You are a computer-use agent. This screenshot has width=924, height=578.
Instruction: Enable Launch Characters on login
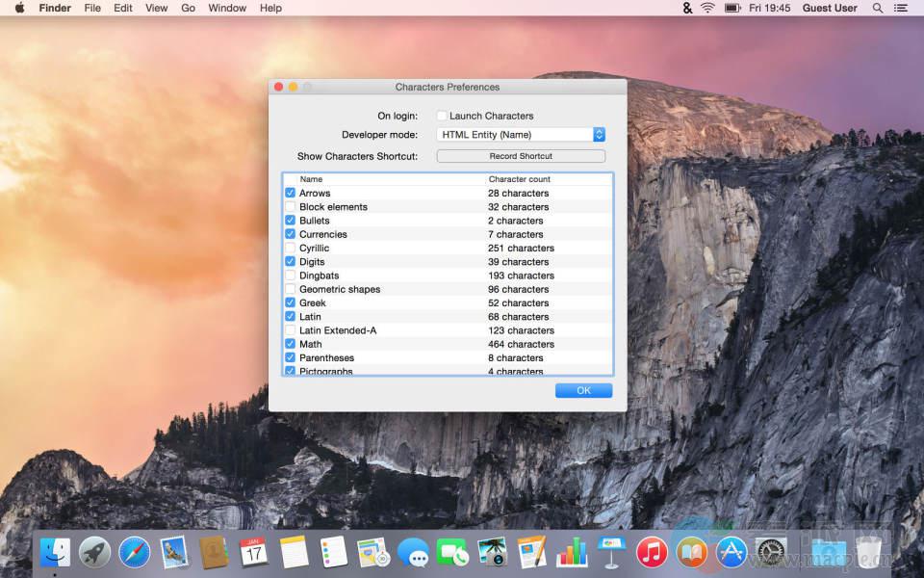442,116
